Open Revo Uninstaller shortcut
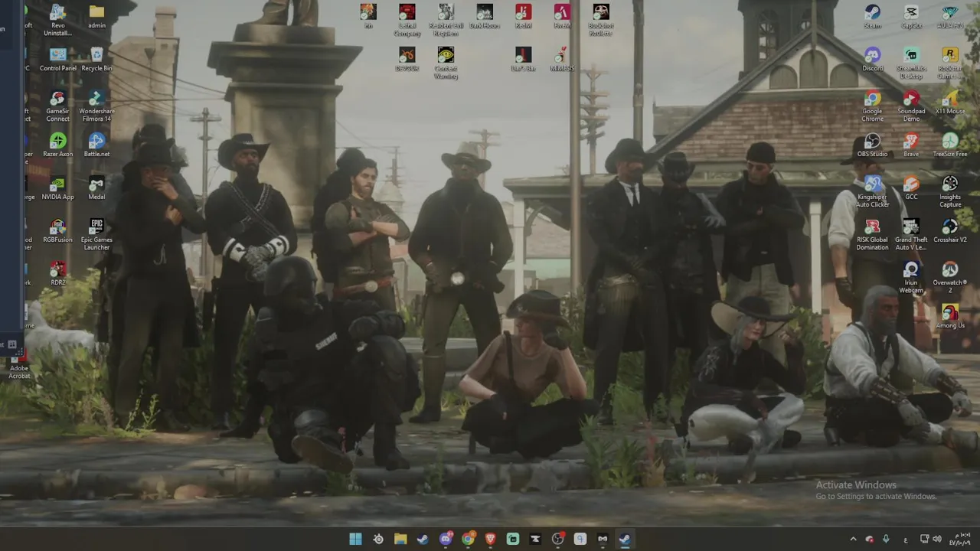The width and height of the screenshot is (980, 551). coord(57,21)
